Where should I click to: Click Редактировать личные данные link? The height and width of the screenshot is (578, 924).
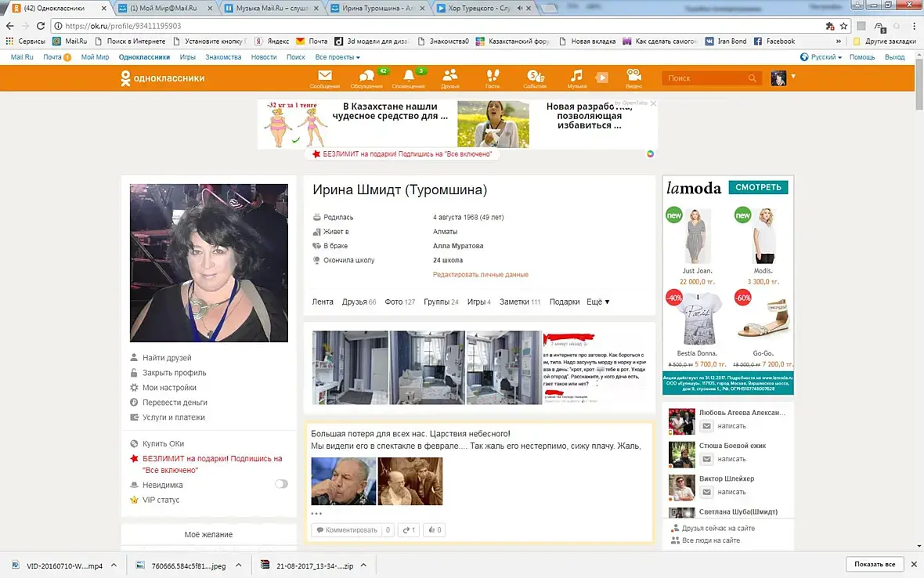pyautogui.click(x=480, y=275)
